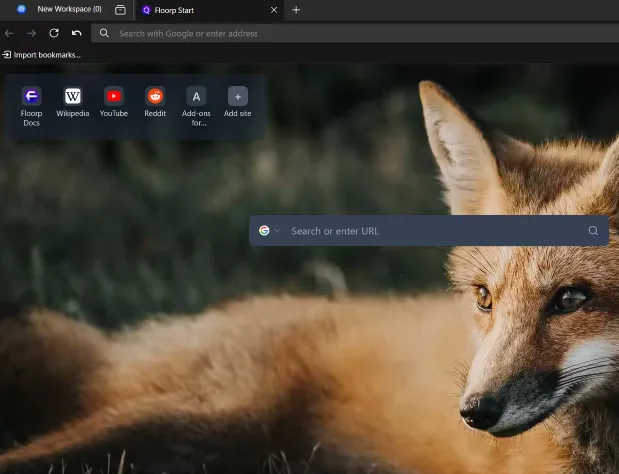Reload the current page
Screen dimensions: 619x474
pyautogui.click(x=54, y=33)
